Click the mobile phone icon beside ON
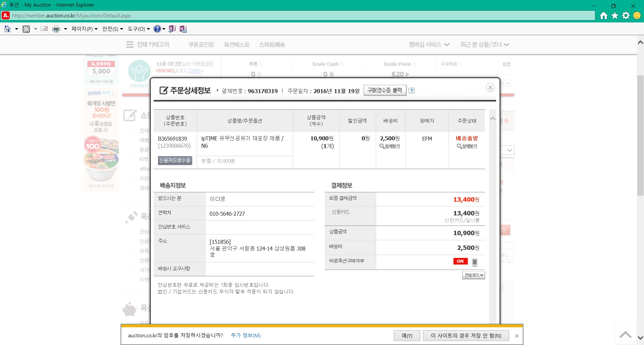Screen dimensions: 644x345 (475, 262)
